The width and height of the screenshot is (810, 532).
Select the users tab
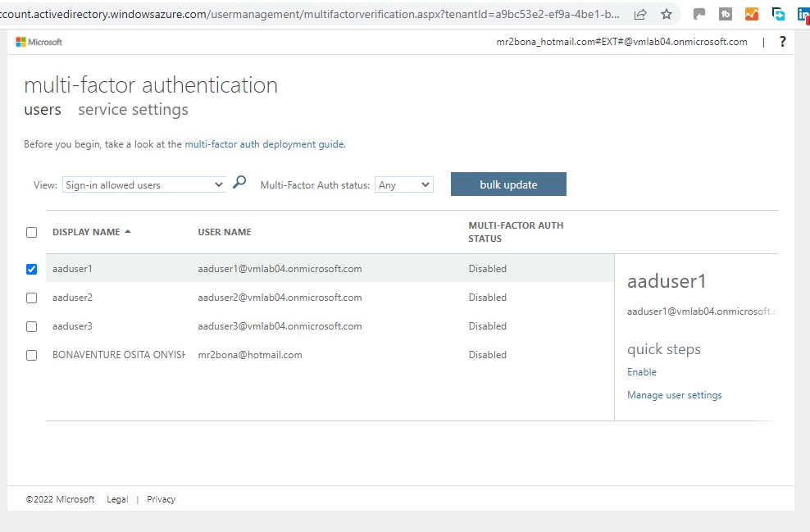(43, 109)
